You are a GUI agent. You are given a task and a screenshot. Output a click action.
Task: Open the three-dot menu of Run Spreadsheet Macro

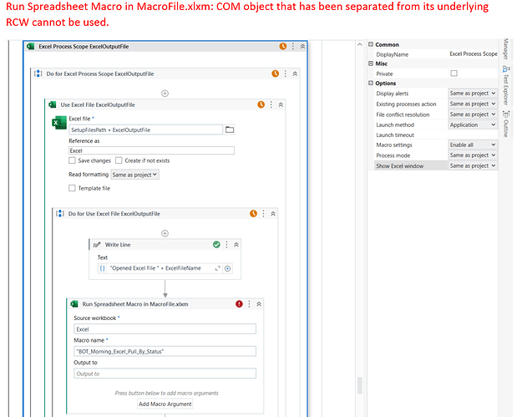point(250,304)
